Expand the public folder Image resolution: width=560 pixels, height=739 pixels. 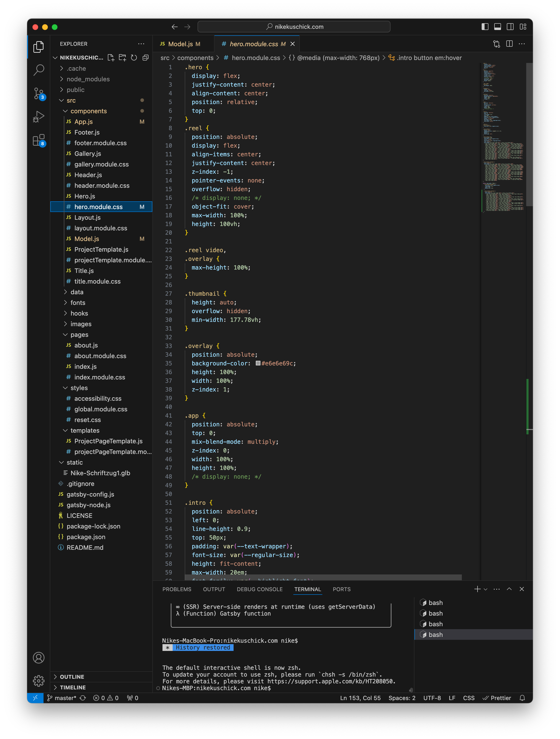click(x=102, y=90)
